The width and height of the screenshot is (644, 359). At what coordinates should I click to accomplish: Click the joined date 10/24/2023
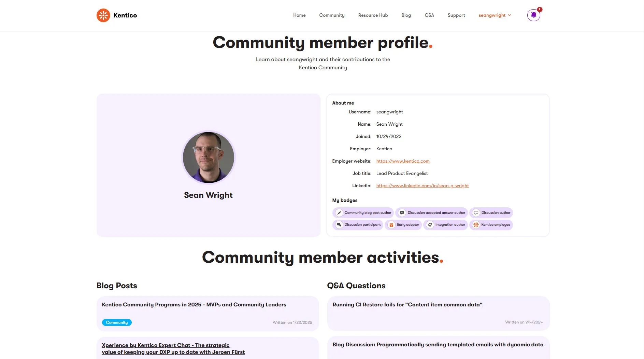tap(389, 137)
